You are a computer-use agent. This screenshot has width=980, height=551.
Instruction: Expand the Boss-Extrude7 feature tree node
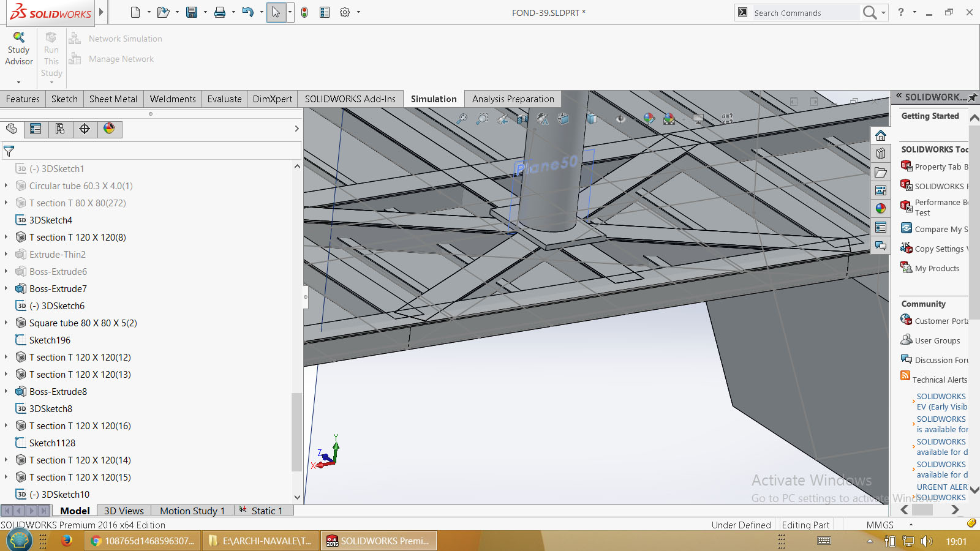coord(6,288)
